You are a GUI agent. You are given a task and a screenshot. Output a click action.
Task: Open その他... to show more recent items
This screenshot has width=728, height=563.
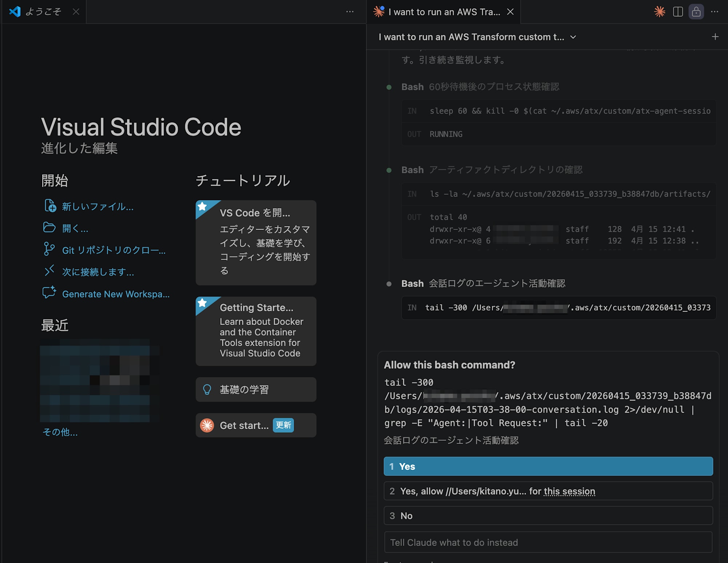coord(60,432)
